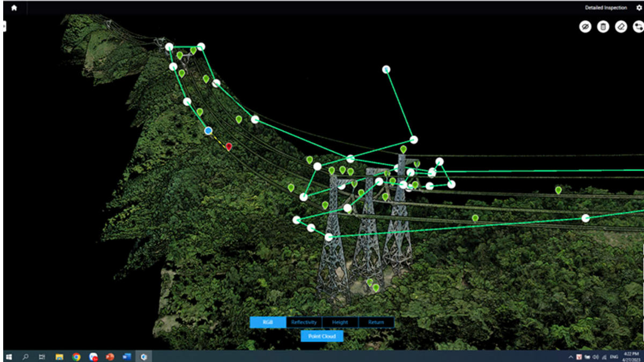Switch to Return display mode
The image size is (644, 362).
click(376, 322)
